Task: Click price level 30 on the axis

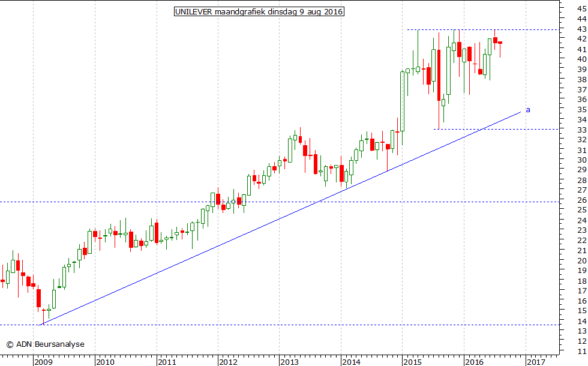Action: [x=582, y=160]
